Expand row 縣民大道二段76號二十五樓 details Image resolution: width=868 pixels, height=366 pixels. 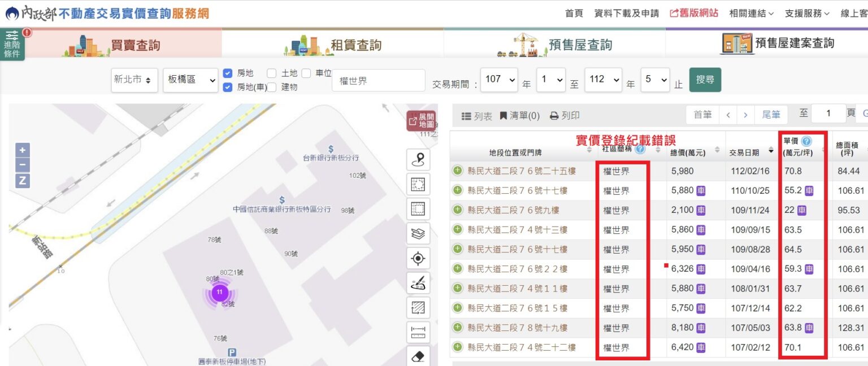458,171
